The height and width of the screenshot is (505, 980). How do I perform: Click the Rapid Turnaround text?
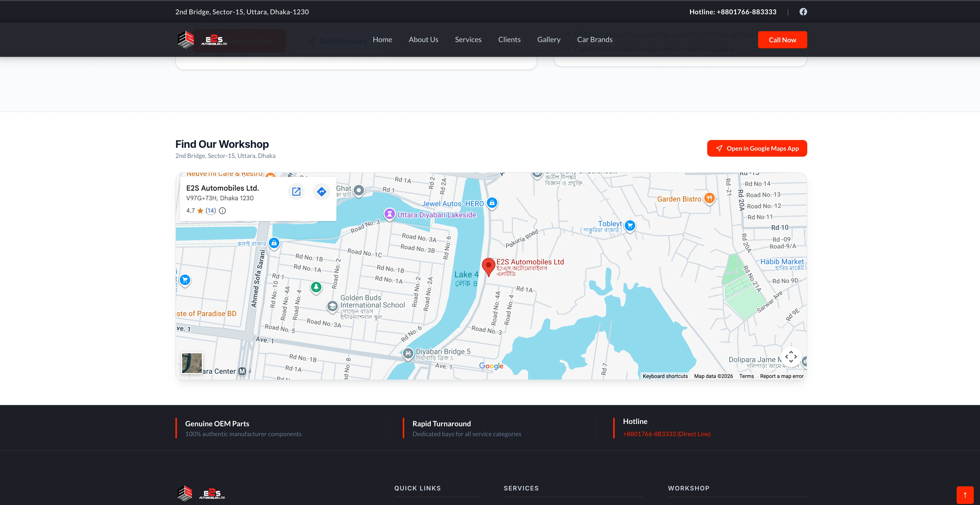(x=441, y=424)
